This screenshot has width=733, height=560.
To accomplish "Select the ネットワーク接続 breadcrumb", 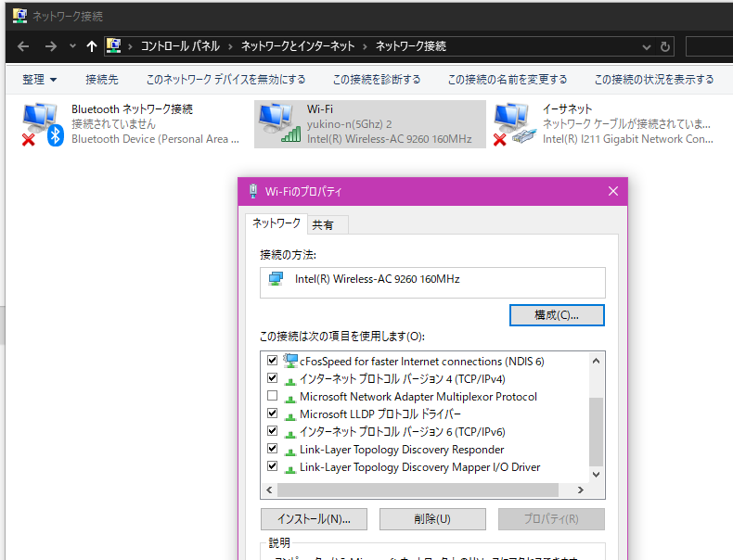I will pyautogui.click(x=411, y=46).
